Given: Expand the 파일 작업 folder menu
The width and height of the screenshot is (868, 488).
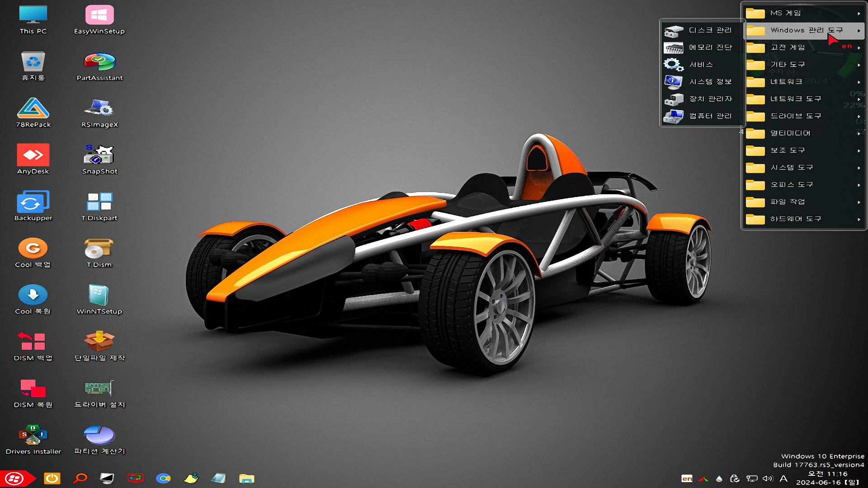Looking at the screenshot, I should (x=804, y=202).
